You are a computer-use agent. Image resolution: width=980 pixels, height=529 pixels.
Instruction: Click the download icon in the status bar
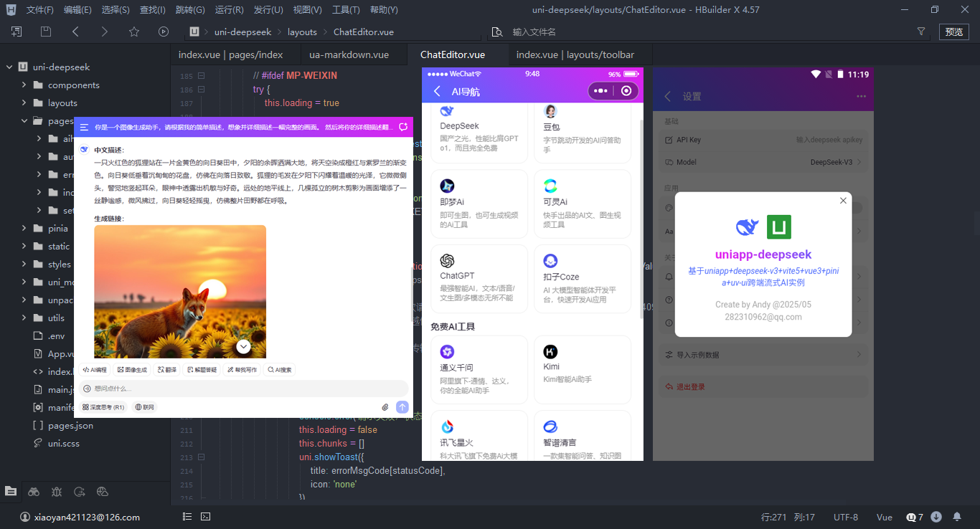[936, 517]
